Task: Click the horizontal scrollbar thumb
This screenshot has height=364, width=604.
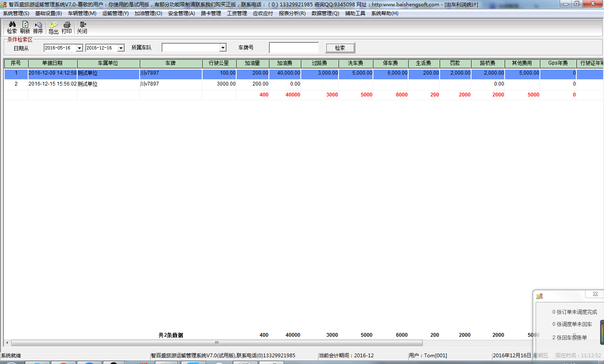Action: 217,343
